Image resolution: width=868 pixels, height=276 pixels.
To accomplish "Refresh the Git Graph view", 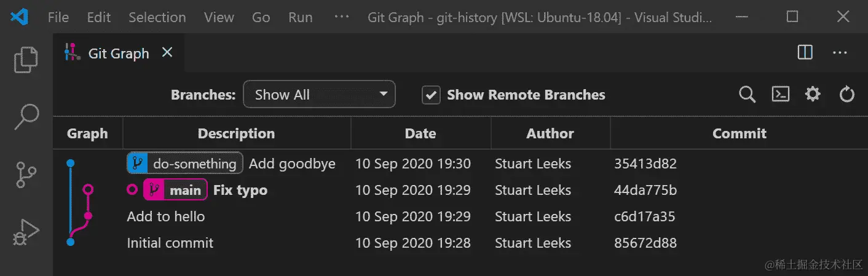I will [846, 95].
